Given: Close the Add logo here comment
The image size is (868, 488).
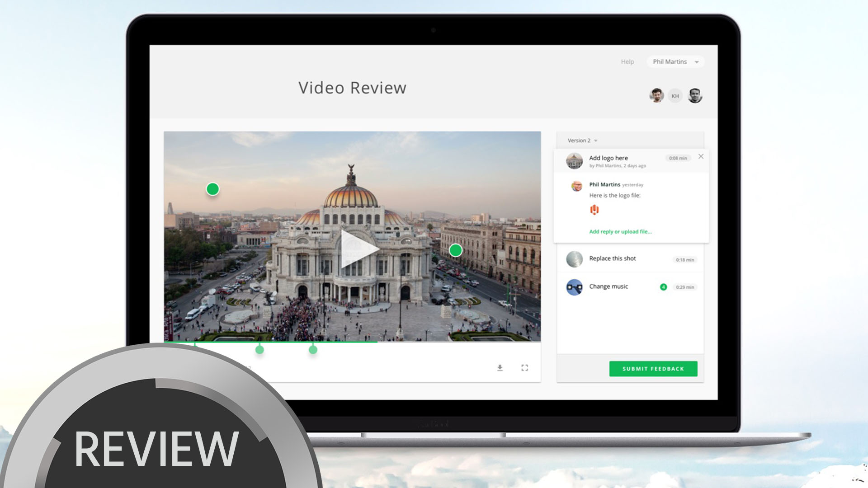Looking at the screenshot, I should [701, 156].
